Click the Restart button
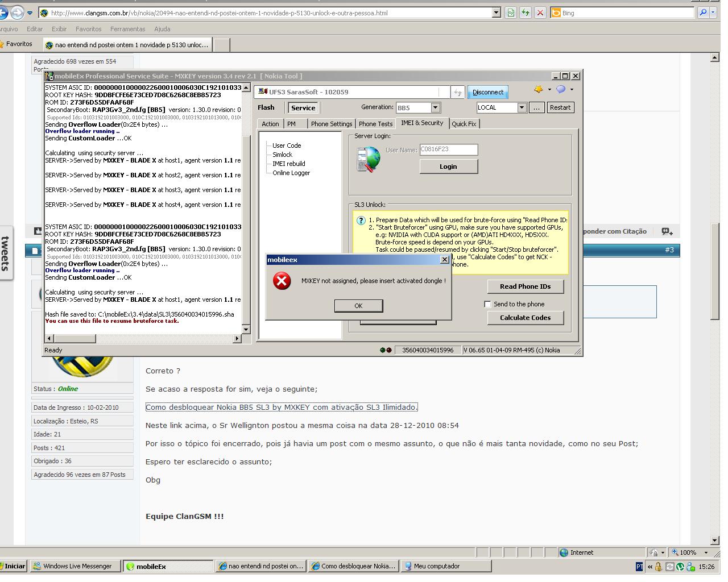 560,107
